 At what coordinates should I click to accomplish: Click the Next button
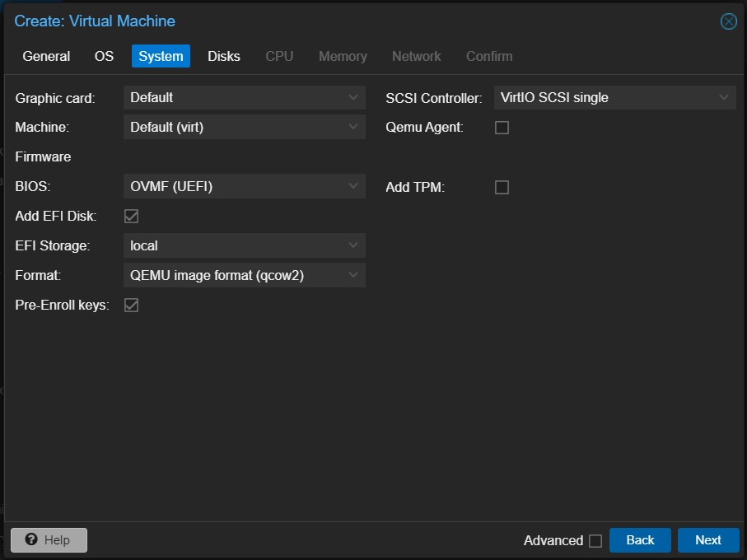pos(708,540)
